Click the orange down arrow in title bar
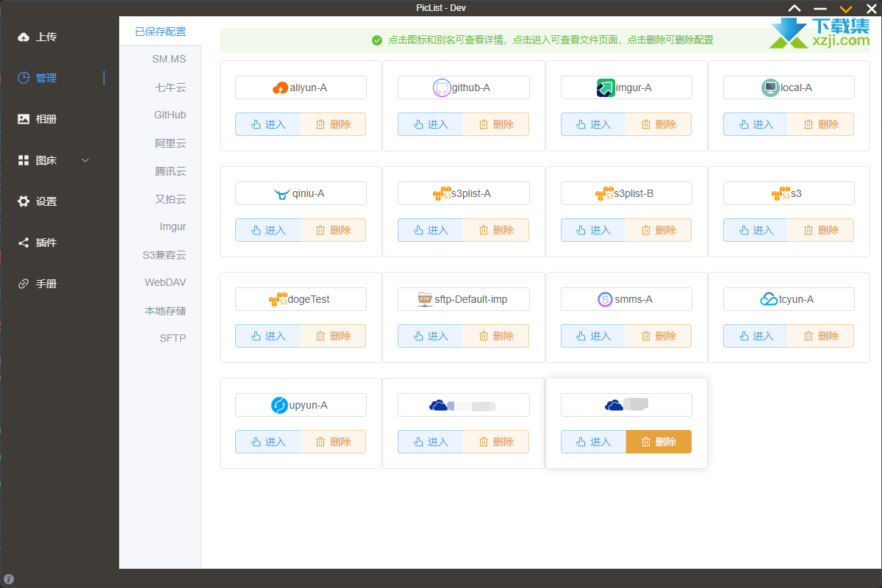This screenshot has height=588, width=882. [x=846, y=8]
